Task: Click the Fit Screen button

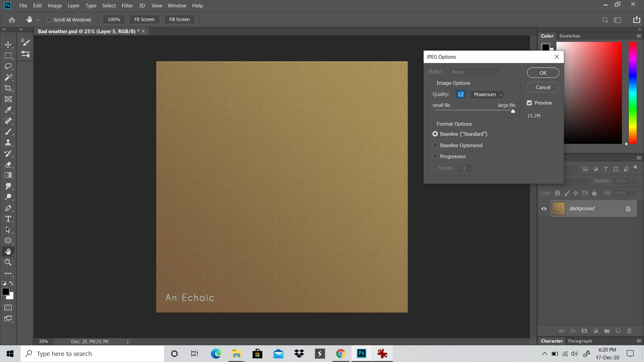Action: coord(144,19)
